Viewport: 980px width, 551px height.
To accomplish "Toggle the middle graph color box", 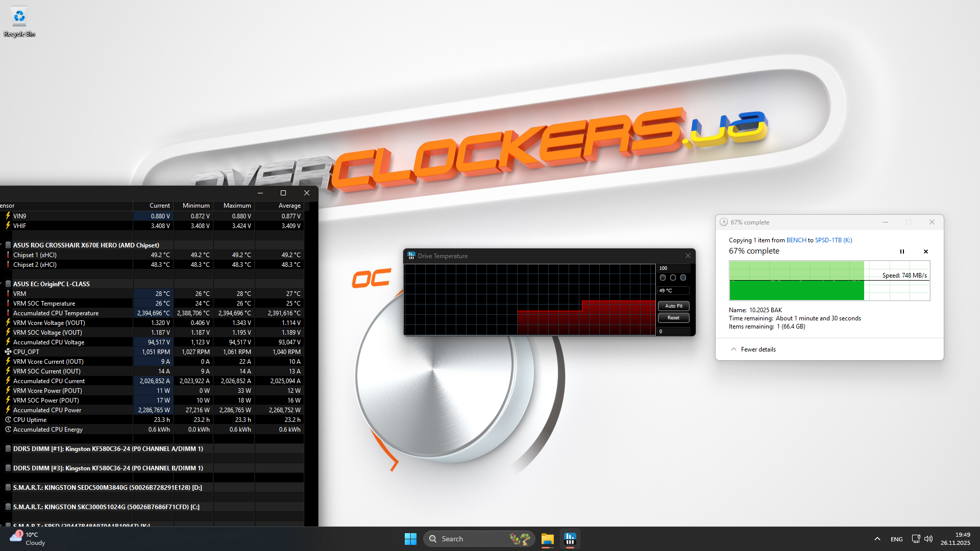I will 673,278.
